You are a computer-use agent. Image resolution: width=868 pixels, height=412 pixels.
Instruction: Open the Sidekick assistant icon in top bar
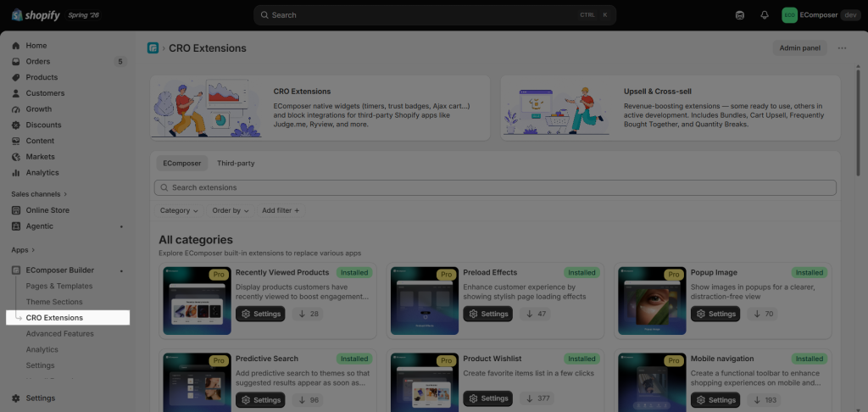pos(739,15)
